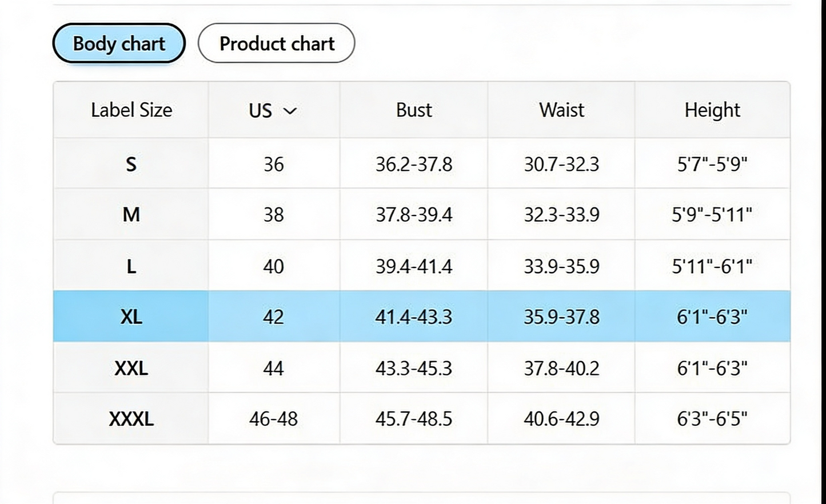The width and height of the screenshot is (826, 504).
Task: Select the L label size row
Action: coord(422,266)
